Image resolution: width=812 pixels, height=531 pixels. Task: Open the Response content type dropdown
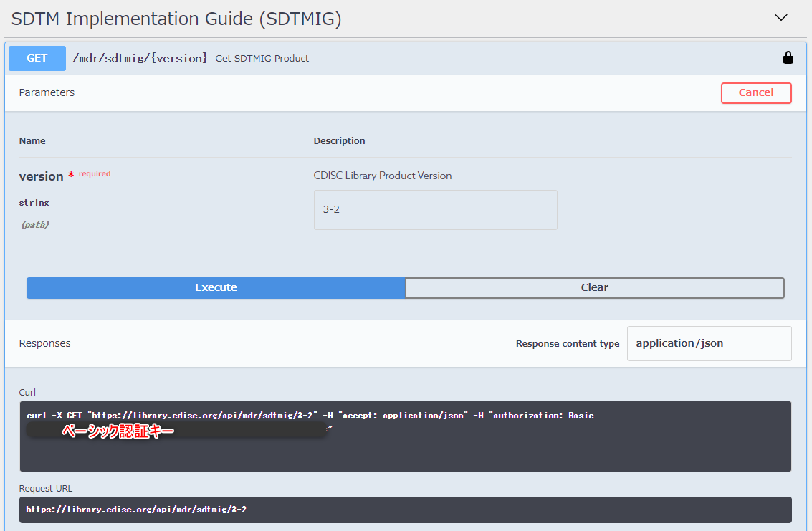709,343
